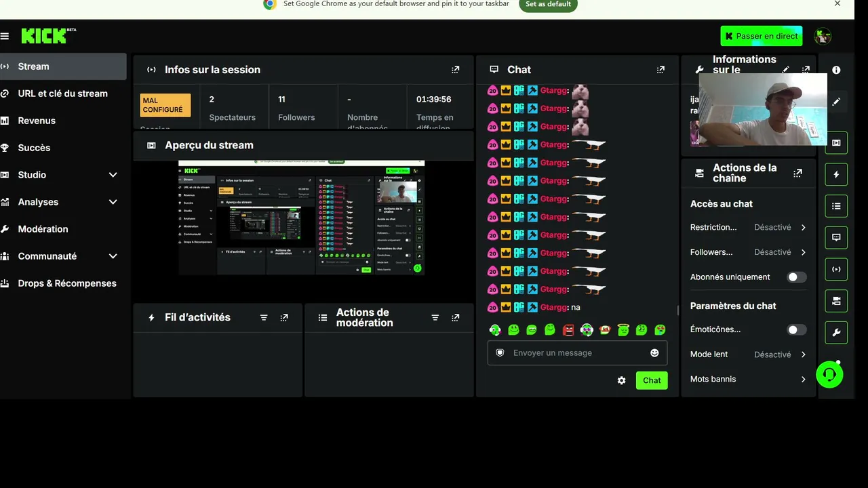
Task: Click the Kick logo
Action: (48, 36)
